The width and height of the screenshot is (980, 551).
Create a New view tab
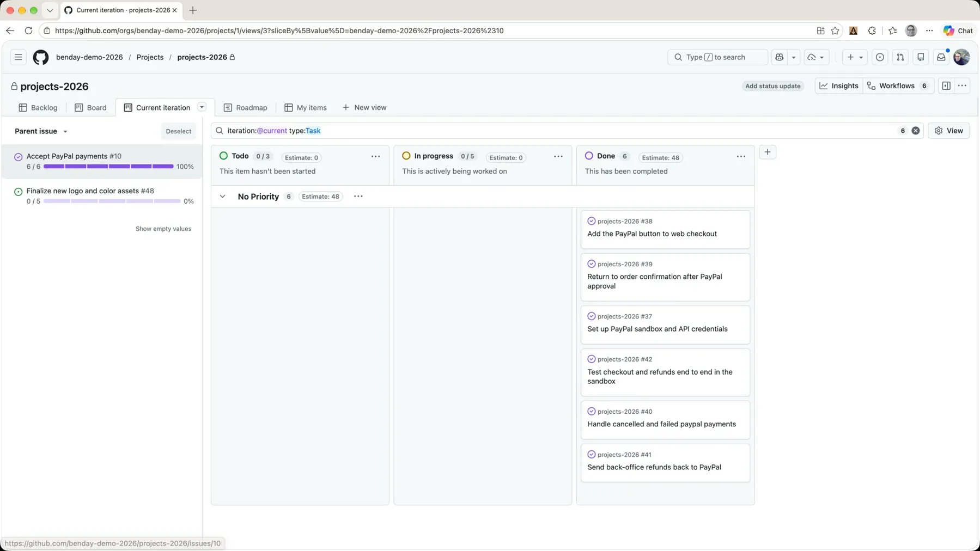pyautogui.click(x=364, y=108)
